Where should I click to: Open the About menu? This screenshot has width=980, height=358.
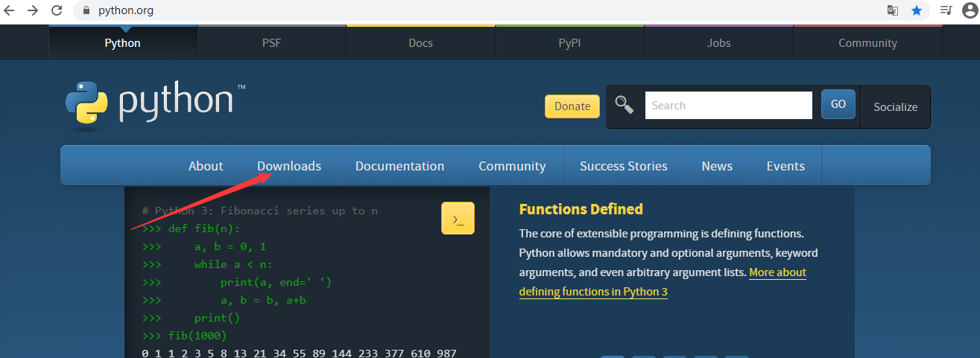click(x=206, y=166)
